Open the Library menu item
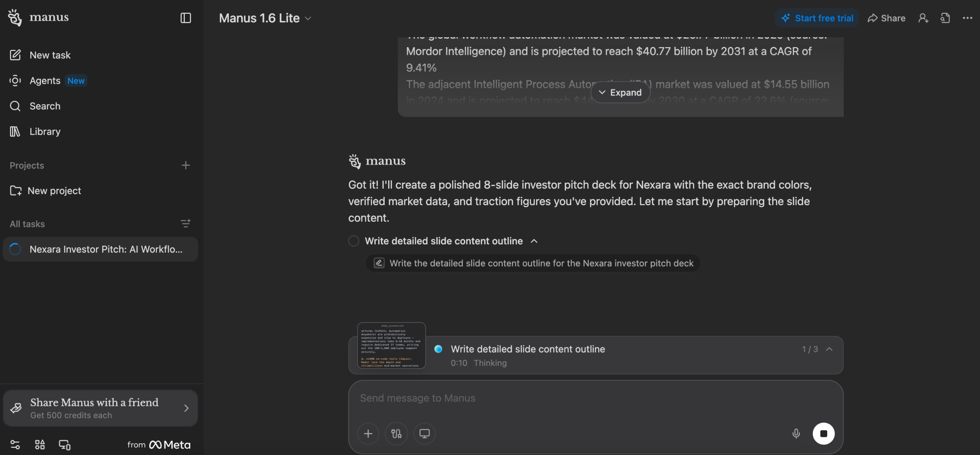 click(45, 131)
